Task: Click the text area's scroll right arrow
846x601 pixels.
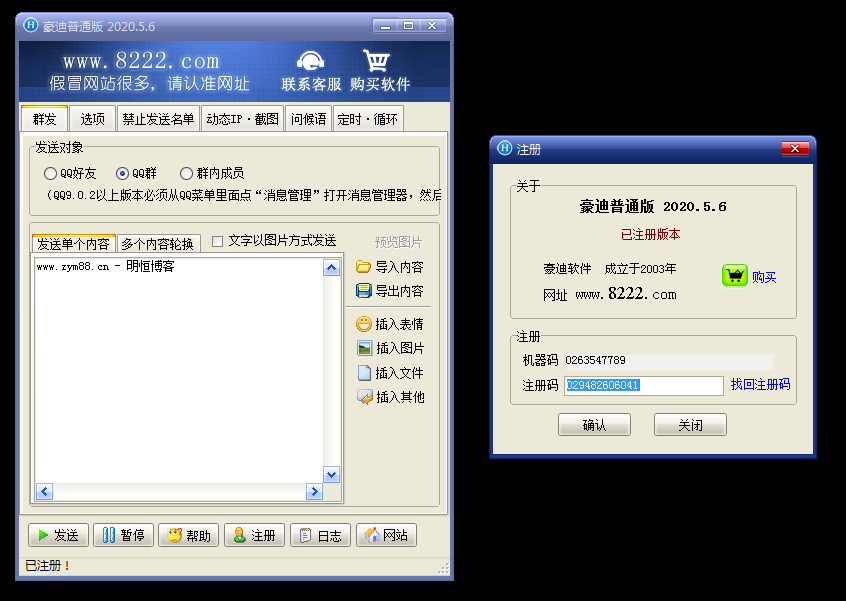Action: (314, 491)
